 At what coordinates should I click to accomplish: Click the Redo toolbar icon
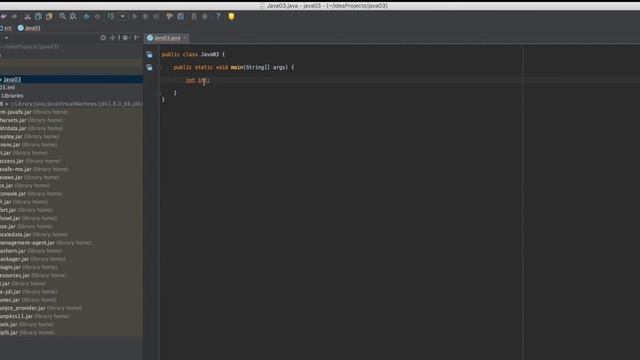(15, 16)
